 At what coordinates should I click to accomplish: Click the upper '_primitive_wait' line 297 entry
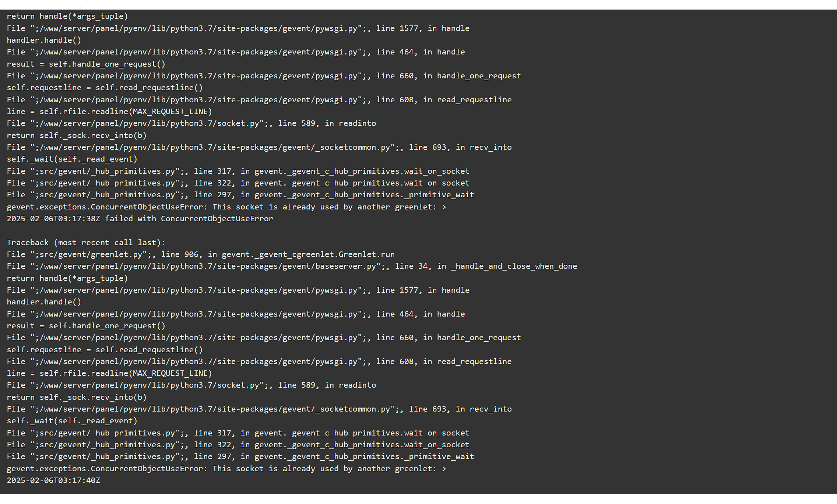(x=240, y=194)
